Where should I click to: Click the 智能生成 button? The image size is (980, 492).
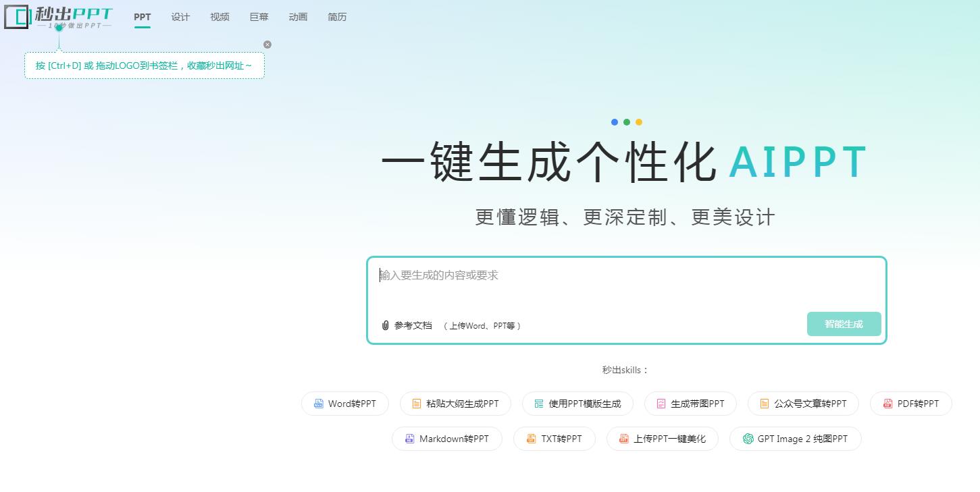pos(844,324)
